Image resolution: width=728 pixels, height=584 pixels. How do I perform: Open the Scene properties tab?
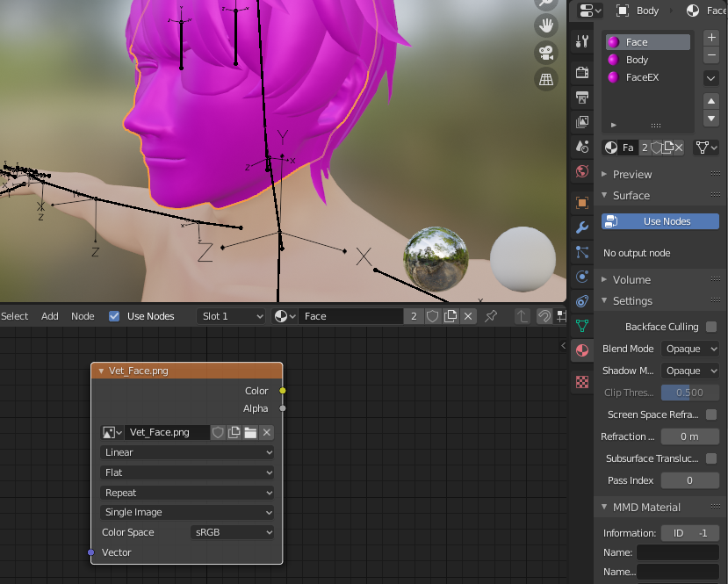[581, 147]
